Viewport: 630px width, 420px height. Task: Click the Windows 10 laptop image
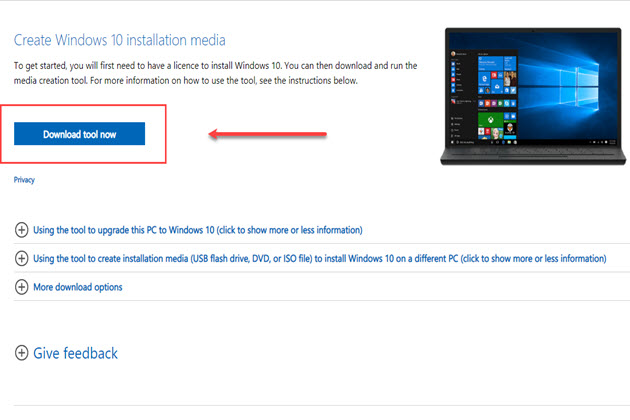point(533,96)
